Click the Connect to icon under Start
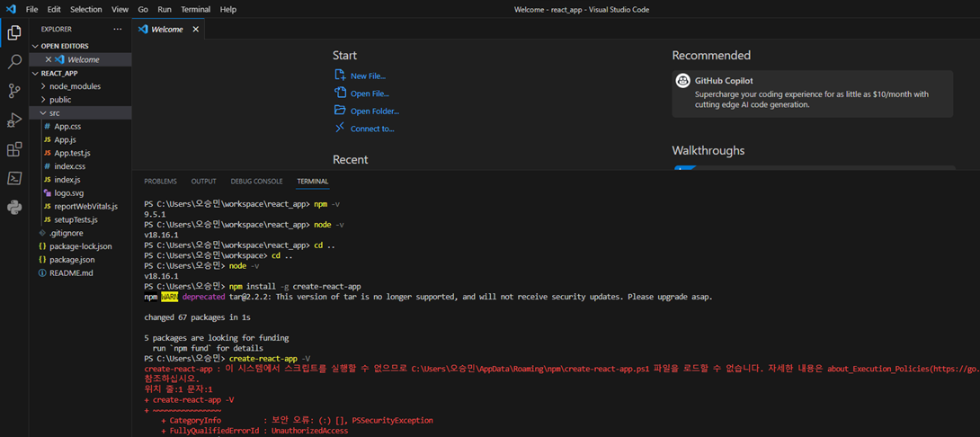Image resolution: width=980 pixels, height=437 pixels. pos(340,129)
